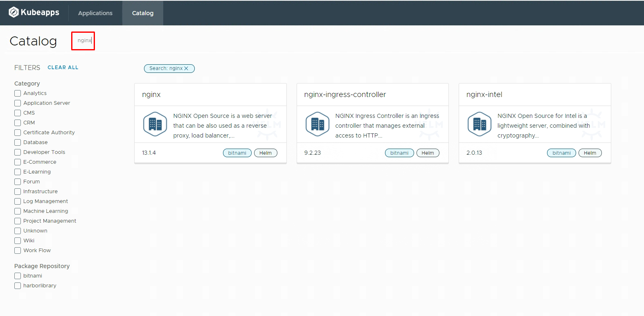Click the NGINX Open Source for Intel description
Viewport: 644px width, 316px height.
click(x=544, y=126)
